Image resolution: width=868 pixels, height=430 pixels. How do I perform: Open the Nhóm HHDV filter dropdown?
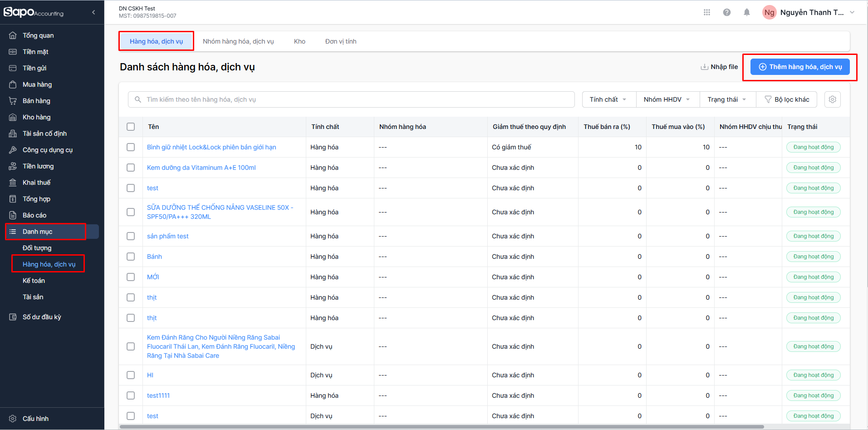667,99
